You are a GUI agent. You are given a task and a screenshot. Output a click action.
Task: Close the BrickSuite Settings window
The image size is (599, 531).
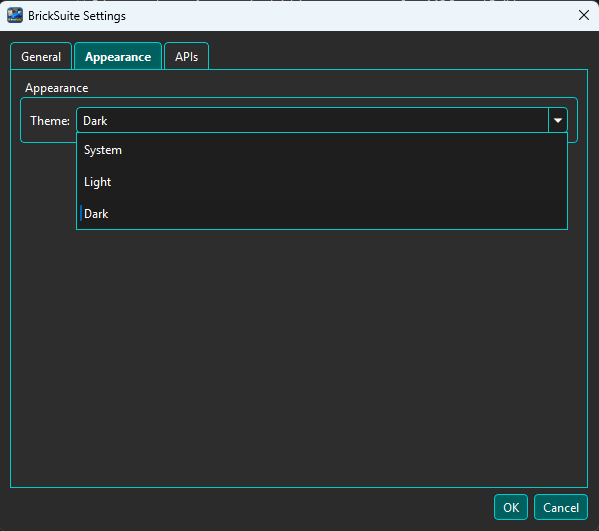584,15
